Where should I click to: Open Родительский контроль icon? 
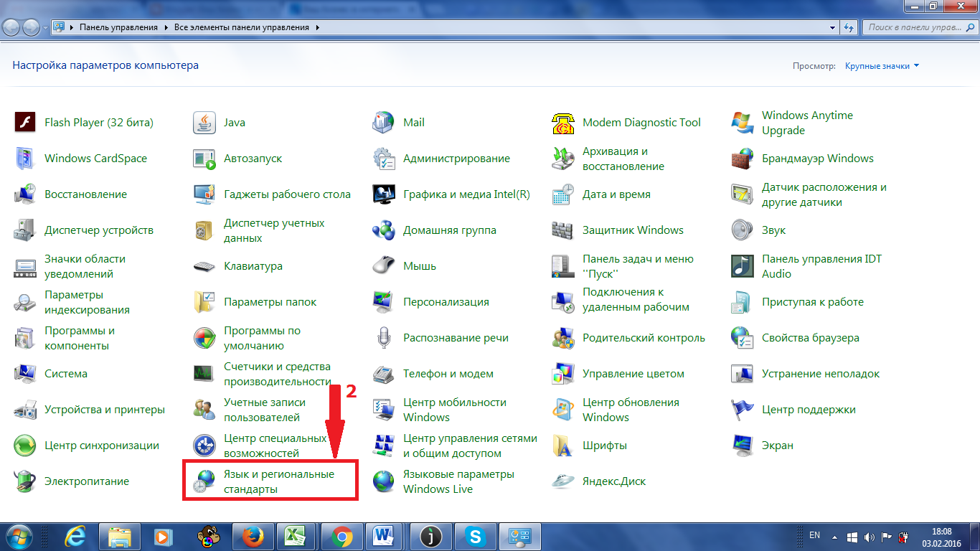(563, 338)
